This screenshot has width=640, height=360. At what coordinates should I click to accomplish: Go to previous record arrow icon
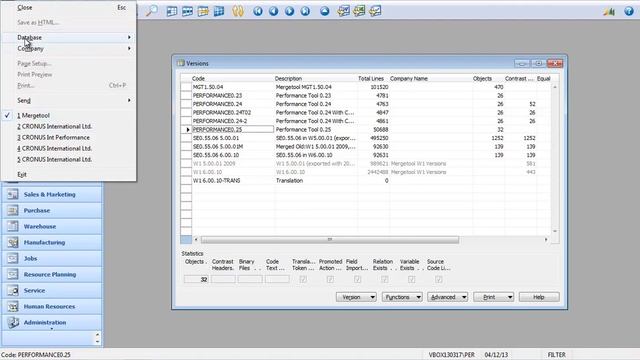pyautogui.click(x=273, y=11)
